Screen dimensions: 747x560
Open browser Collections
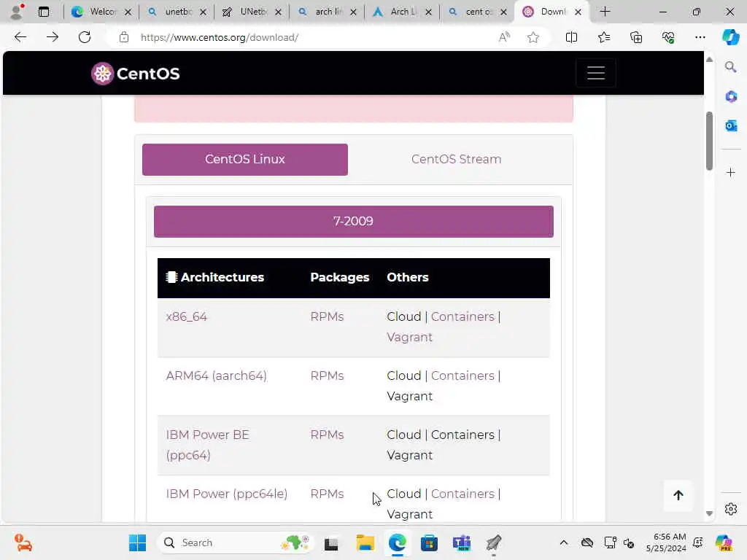tap(636, 37)
